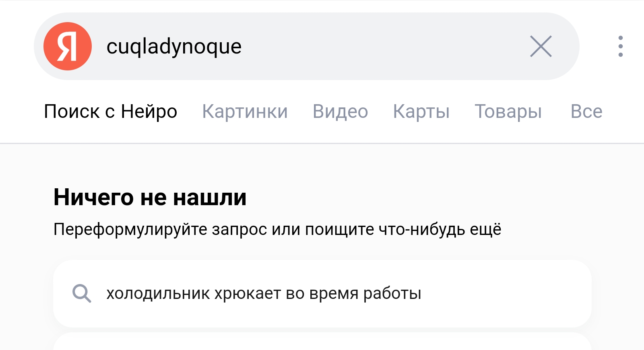The height and width of the screenshot is (350, 644).
Task: Click the magnifier icon in the suggestion
Action: click(82, 293)
